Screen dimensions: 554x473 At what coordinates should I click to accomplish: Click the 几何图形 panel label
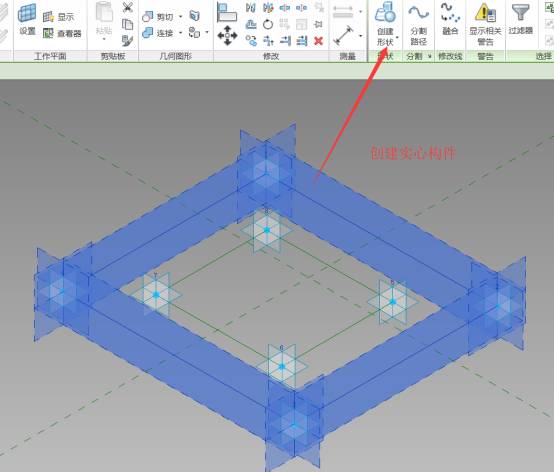pyautogui.click(x=176, y=56)
